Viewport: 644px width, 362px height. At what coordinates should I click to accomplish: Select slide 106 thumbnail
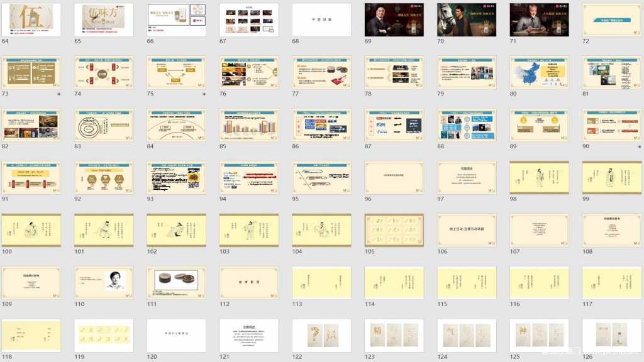pyautogui.click(x=467, y=230)
